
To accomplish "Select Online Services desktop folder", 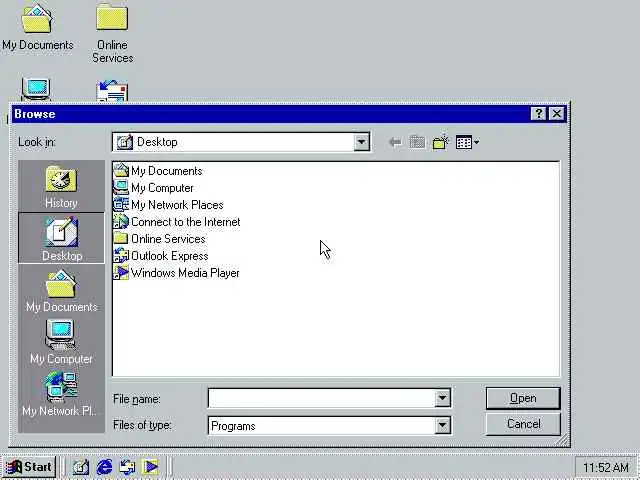I will [x=112, y=33].
